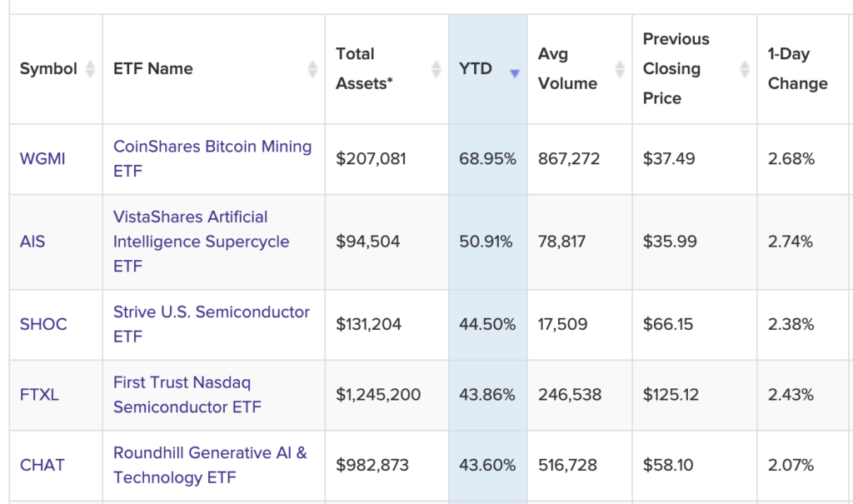Screen dimensions: 853x504
Task: Sort table by Previous Closing Price header
Action: tap(676, 69)
